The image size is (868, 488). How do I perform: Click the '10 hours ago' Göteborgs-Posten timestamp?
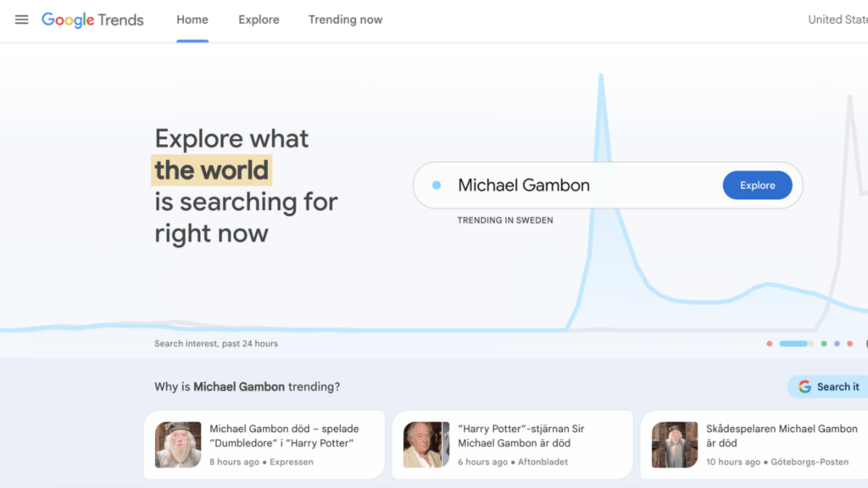(733, 462)
